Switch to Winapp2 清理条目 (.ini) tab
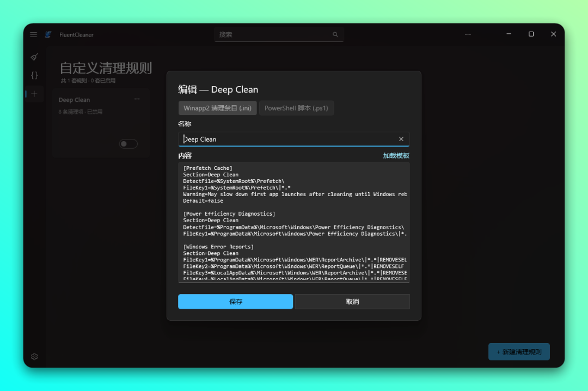 tap(217, 108)
